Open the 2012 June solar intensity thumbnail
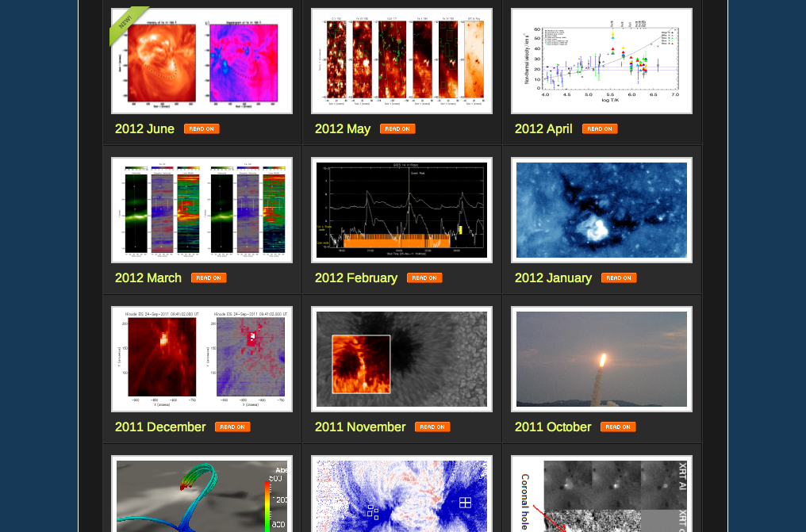Screen dimensions: 806x532 (201, 61)
